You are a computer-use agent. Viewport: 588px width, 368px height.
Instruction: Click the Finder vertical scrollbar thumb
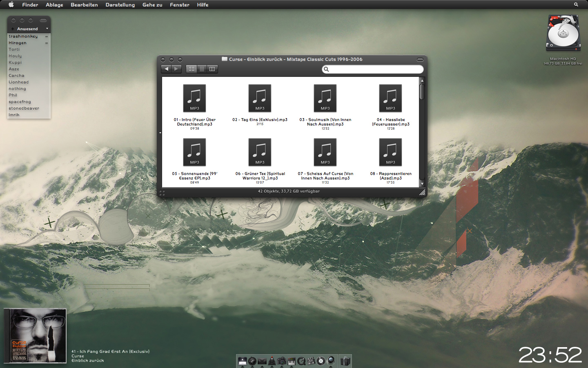[x=422, y=92]
